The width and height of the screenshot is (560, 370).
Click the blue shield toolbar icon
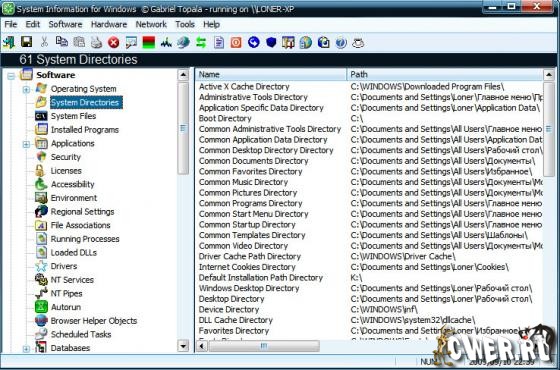[271, 42]
